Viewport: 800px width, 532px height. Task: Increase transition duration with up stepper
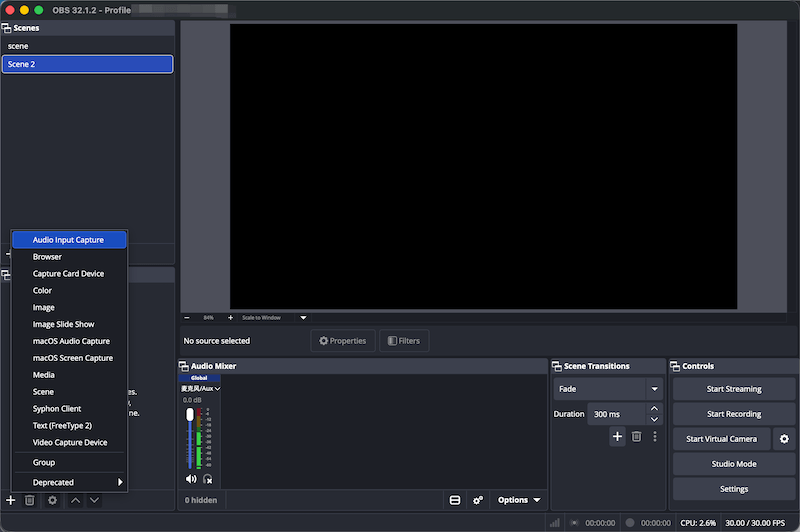click(655, 409)
